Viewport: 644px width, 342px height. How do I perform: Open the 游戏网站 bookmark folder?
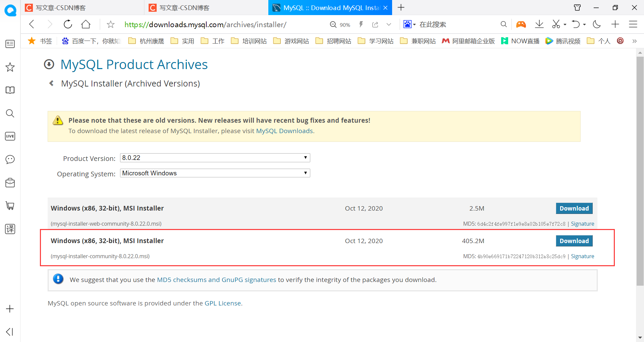291,41
